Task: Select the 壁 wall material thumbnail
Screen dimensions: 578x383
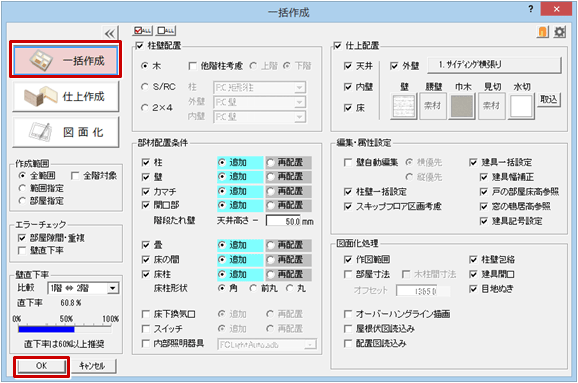Action: coord(404,106)
